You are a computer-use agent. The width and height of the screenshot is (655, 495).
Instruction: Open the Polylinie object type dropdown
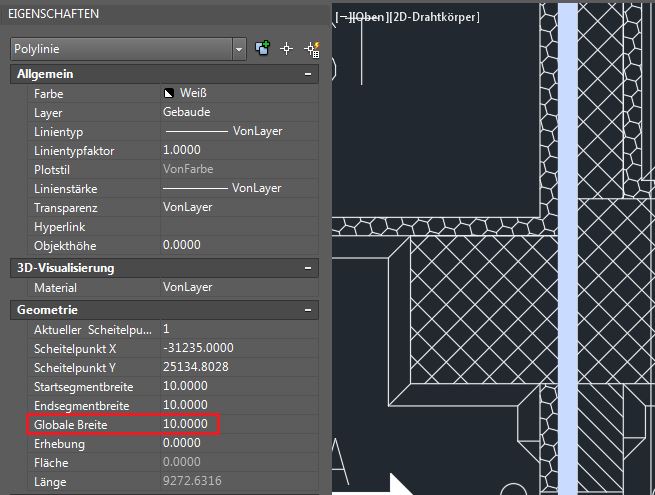[238, 48]
